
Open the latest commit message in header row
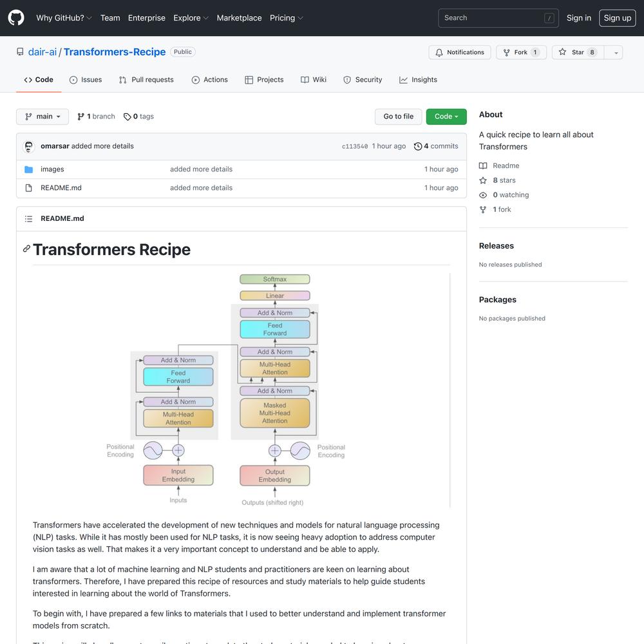(102, 146)
